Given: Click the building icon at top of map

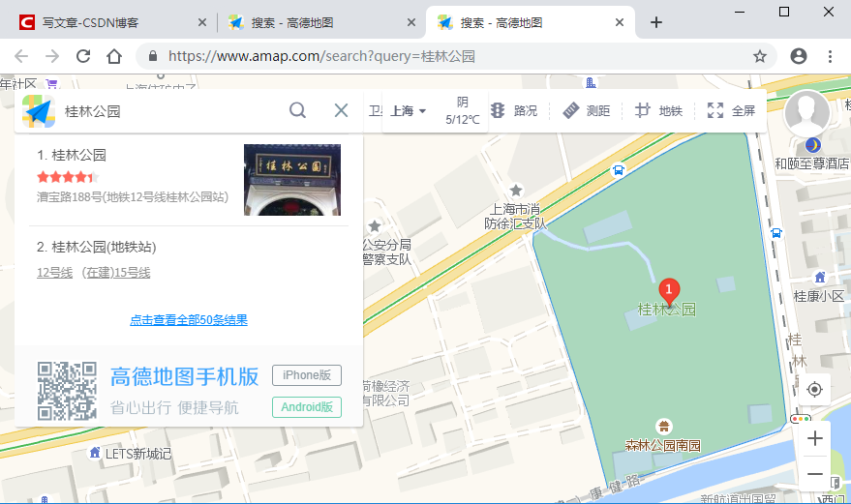Looking at the screenshot, I should click(x=591, y=82).
